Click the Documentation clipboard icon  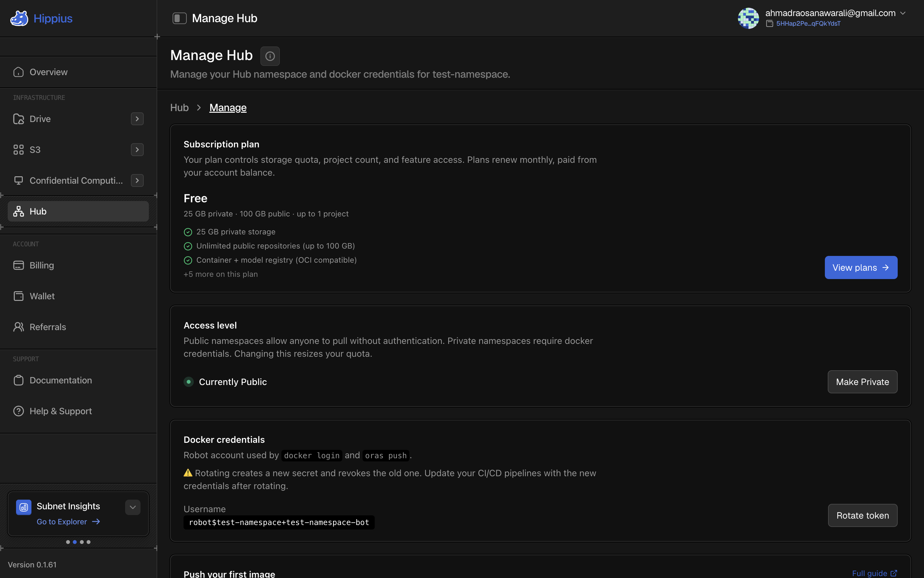click(x=18, y=381)
